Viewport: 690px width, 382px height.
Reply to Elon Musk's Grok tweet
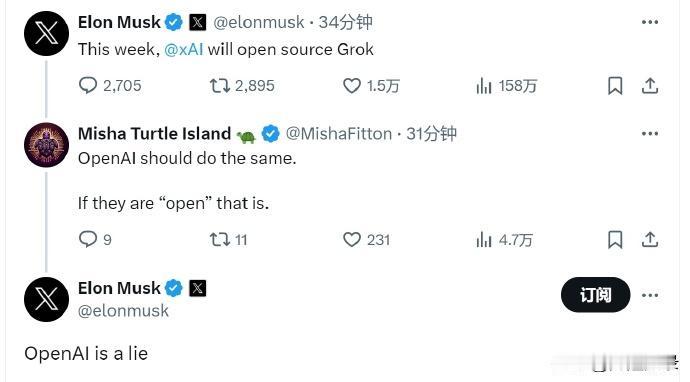88,85
